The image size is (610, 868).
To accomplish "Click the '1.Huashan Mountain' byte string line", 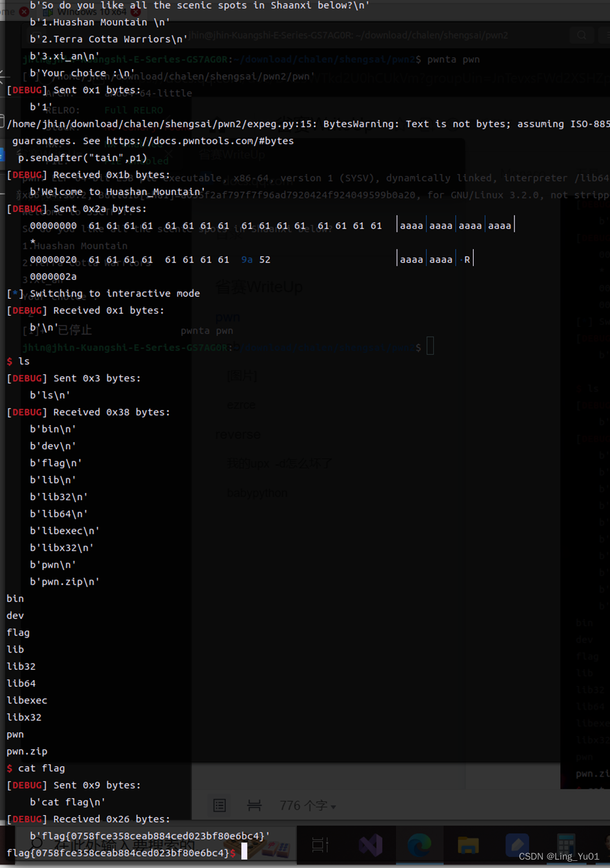I will pyautogui.click(x=100, y=22).
